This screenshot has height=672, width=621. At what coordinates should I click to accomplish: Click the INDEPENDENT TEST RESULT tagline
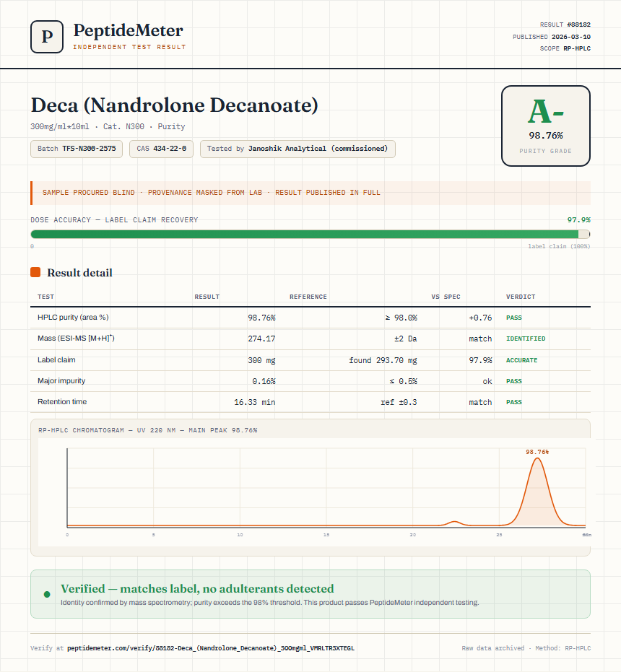click(129, 47)
